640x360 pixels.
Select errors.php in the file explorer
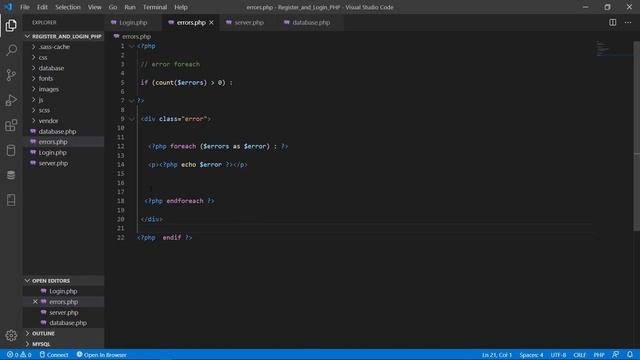(x=63, y=142)
